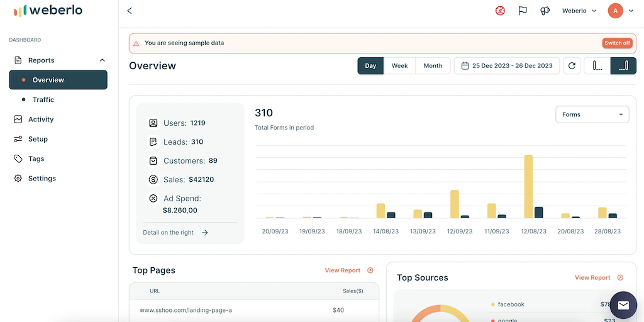The width and height of the screenshot is (644, 322).
Task: Switch to Week interval
Action: (399, 66)
